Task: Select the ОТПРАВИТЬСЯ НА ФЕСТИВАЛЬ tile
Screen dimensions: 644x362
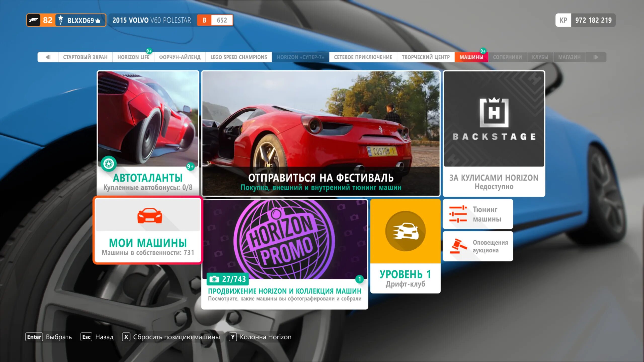Action: [321, 133]
